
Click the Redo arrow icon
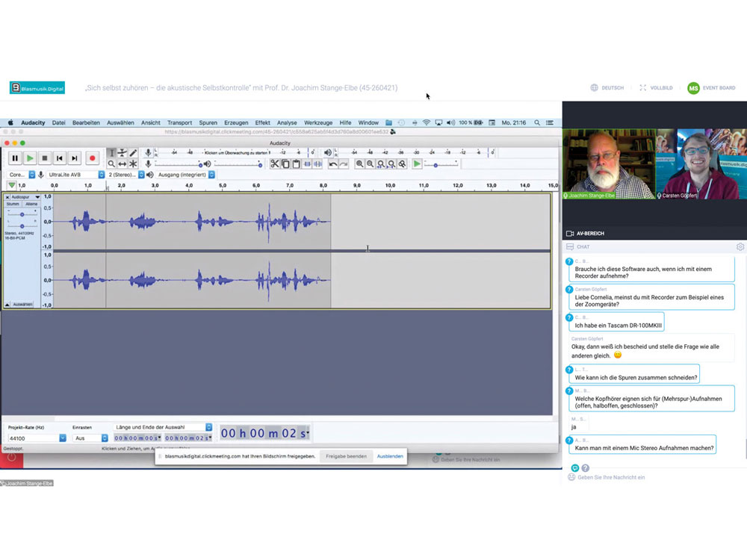[344, 164]
